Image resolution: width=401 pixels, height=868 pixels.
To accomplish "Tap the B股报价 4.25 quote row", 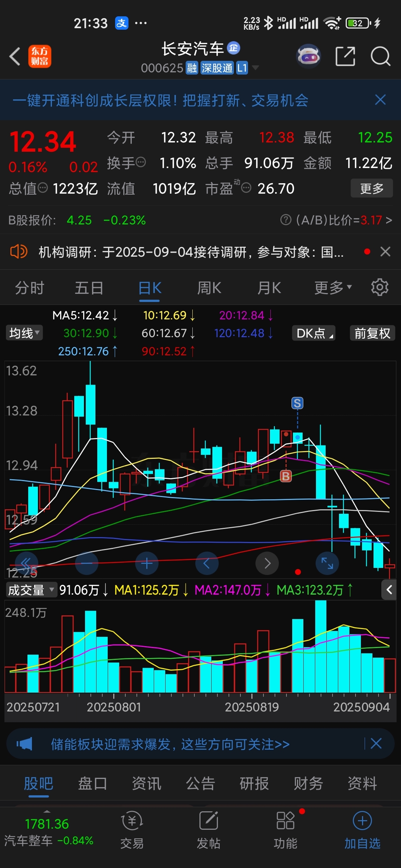I will click(77, 220).
